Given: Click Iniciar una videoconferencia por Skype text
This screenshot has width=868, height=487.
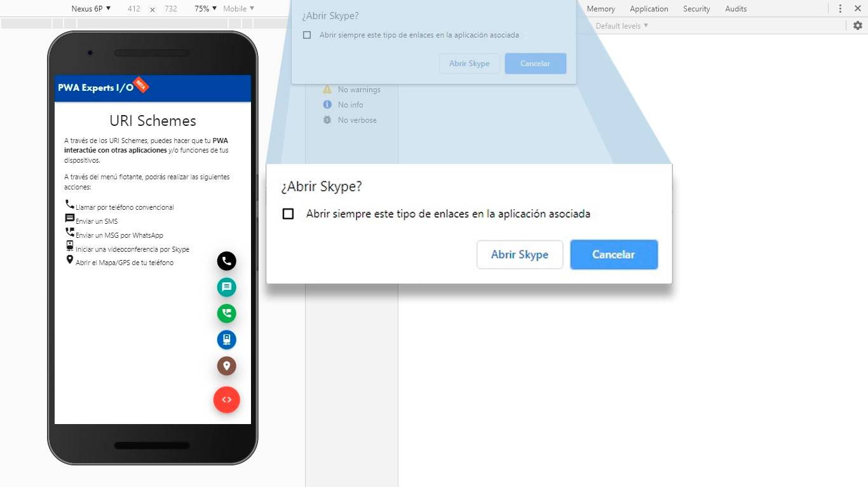Looking at the screenshot, I should coord(132,249).
